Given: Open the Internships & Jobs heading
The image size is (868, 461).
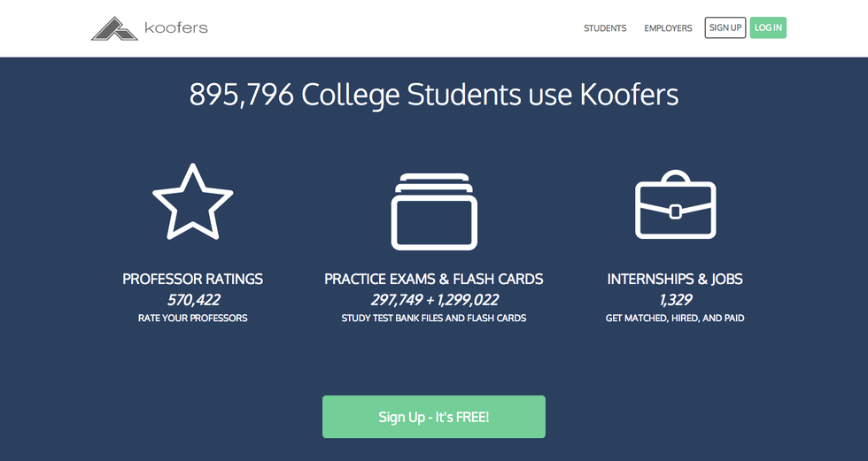Looking at the screenshot, I should pyautogui.click(x=675, y=279).
